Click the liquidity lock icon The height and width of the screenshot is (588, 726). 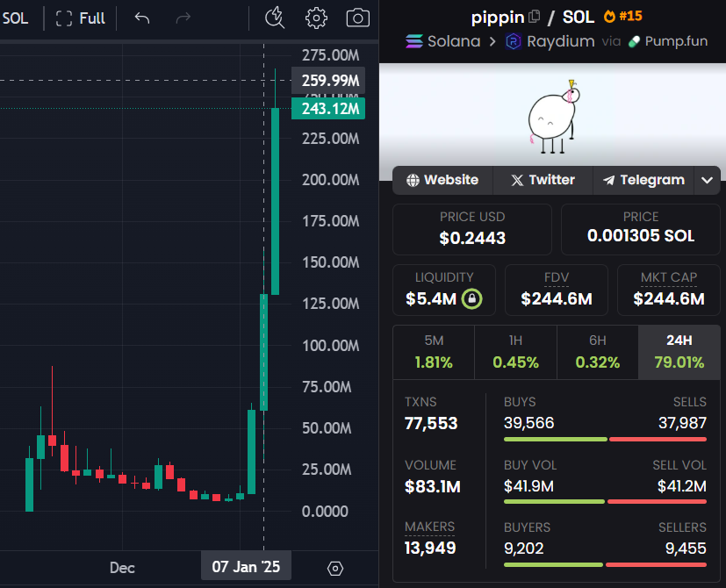click(471, 298)
